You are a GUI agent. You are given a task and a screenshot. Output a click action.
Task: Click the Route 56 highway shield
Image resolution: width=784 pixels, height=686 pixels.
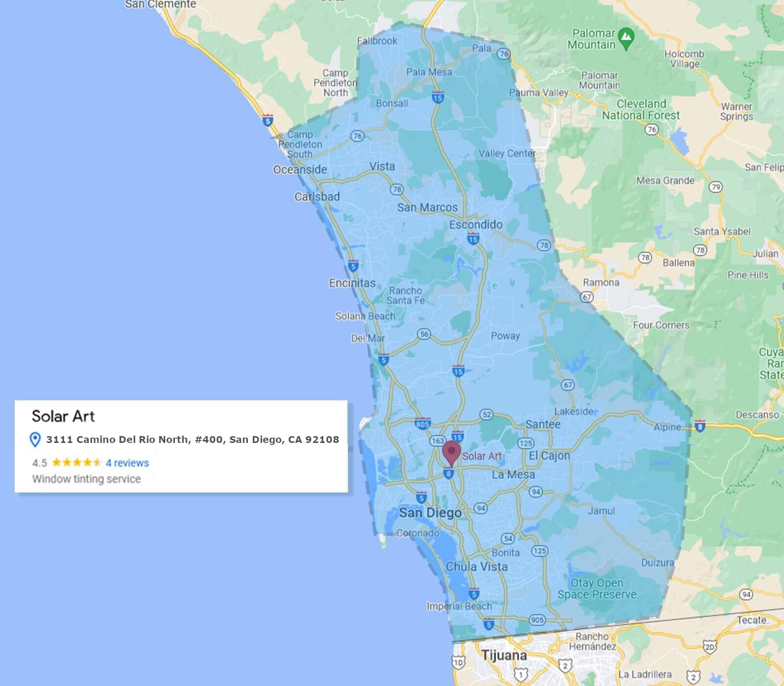(x=424, y=334)
